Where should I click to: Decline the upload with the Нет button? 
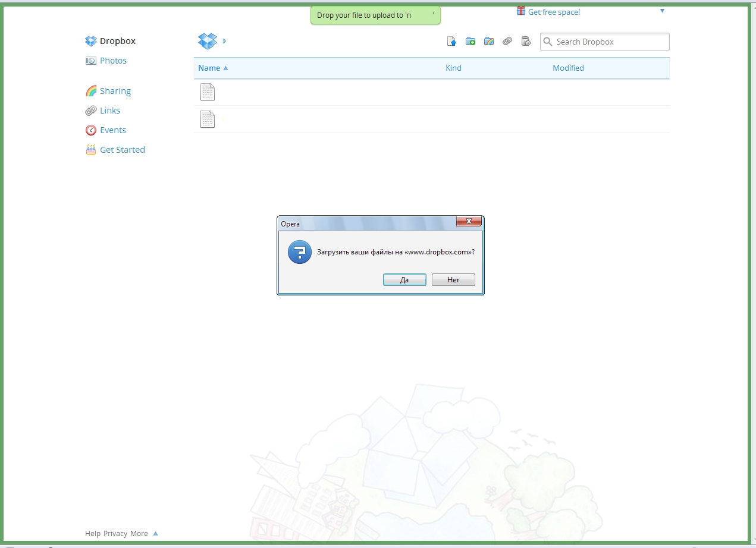[453, 280]
